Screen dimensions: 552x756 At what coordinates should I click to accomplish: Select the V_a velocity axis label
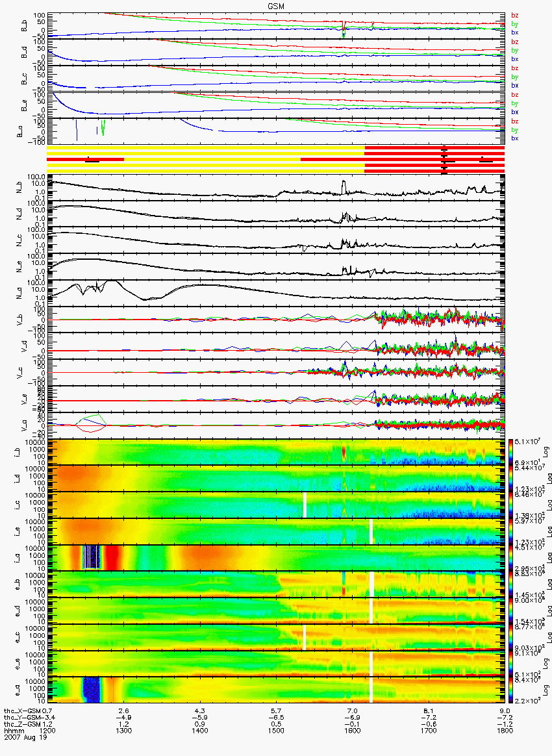point(23,425)
